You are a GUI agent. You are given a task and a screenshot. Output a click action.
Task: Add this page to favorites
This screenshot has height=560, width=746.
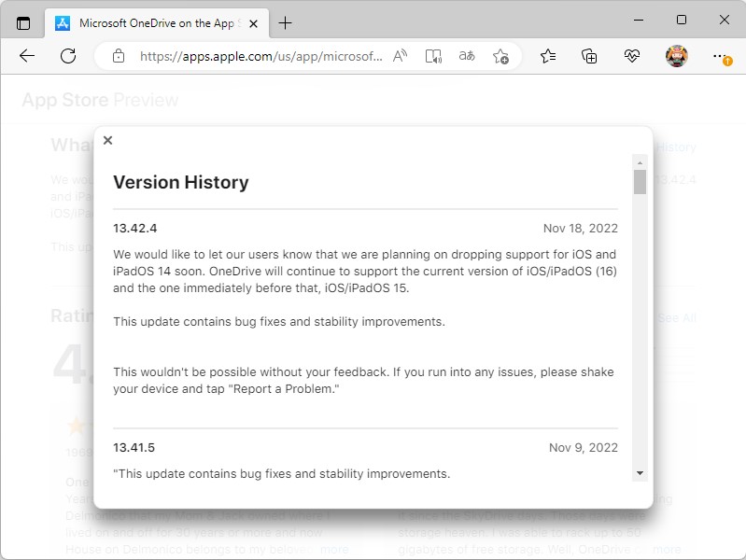[500, 56]
